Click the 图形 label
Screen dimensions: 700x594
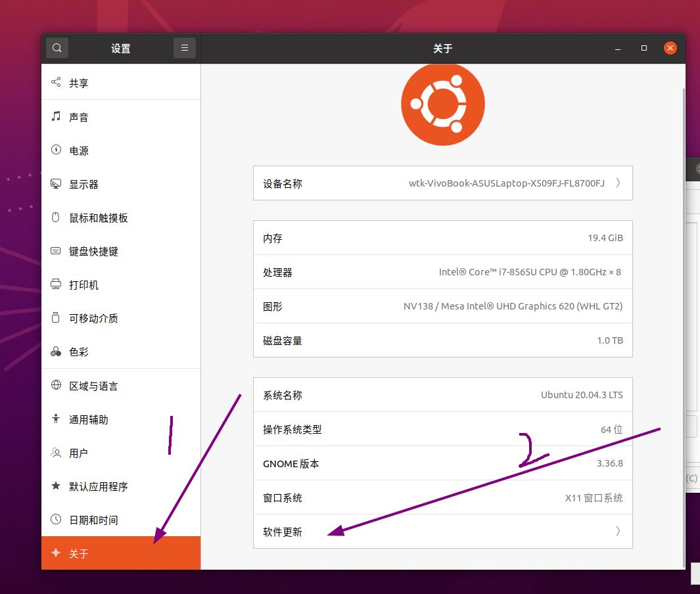[273, 307]
